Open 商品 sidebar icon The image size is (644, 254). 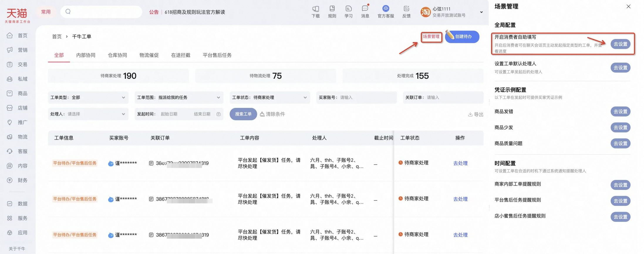point(10,93)
